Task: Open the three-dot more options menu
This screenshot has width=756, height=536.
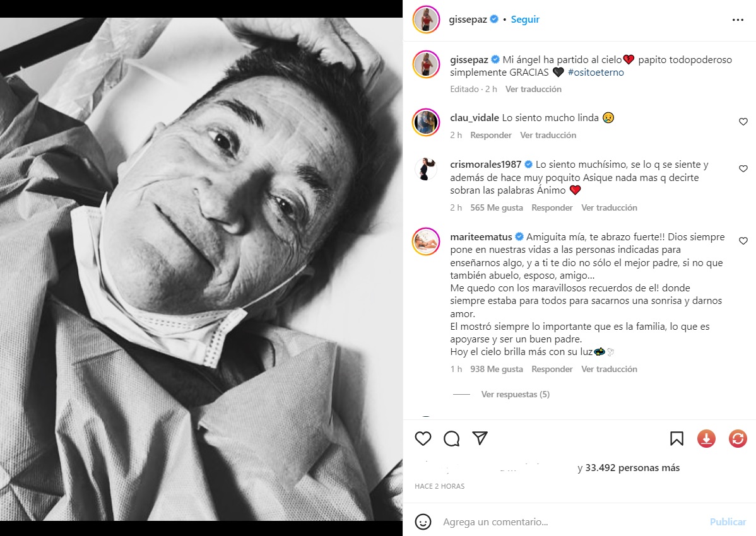Action: pos(738,20)
